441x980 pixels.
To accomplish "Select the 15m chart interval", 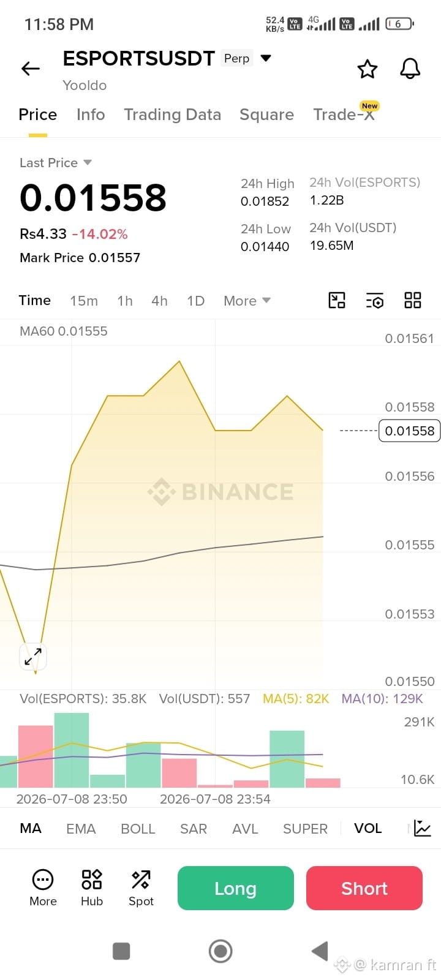I will [x=84, y=300].
